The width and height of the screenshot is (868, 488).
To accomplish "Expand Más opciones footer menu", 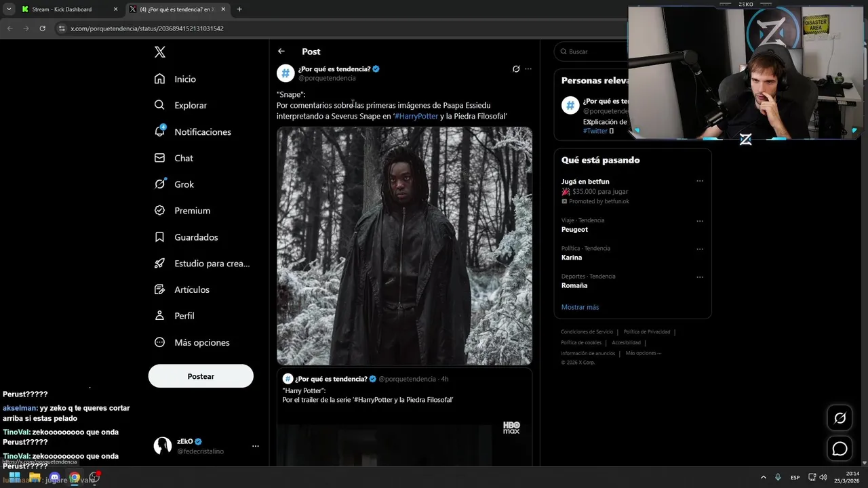I will [x=643, y=353].
